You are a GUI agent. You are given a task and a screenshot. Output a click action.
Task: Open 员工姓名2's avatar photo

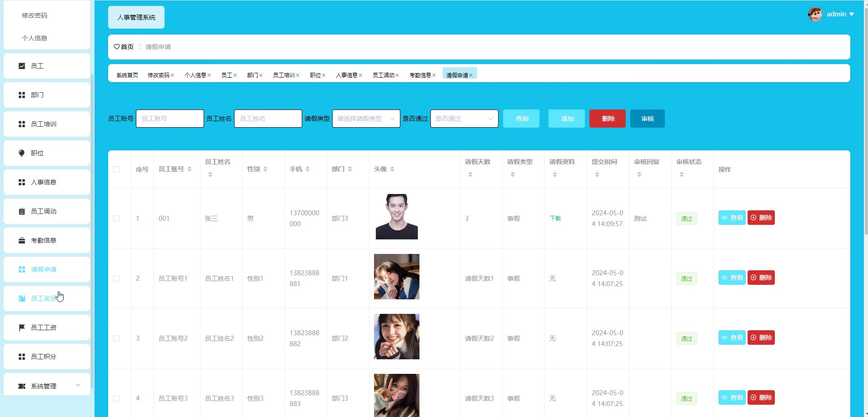[397, 337]
